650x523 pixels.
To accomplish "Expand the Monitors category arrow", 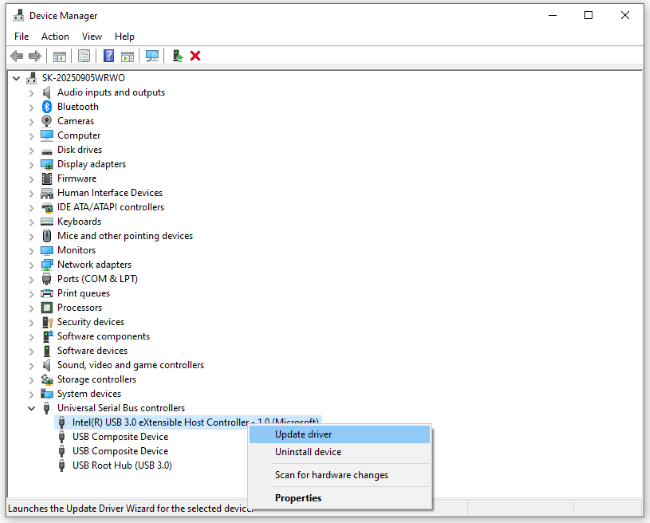I will [x=32, y=251].
